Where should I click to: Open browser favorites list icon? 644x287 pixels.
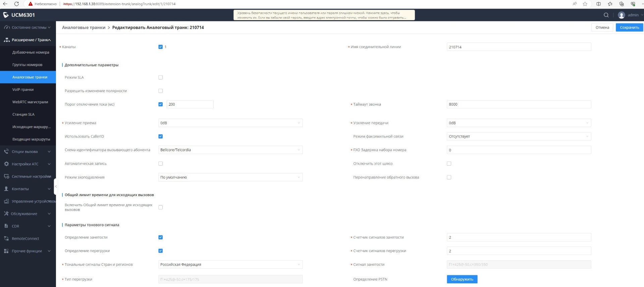coord(610,4)
